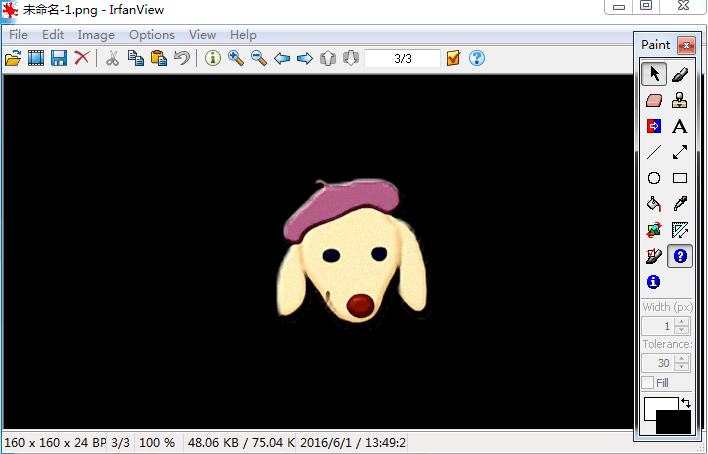Maximize the IrfanView window
The height and width of the screenshot is (454, 708).
tap(646, 6)
